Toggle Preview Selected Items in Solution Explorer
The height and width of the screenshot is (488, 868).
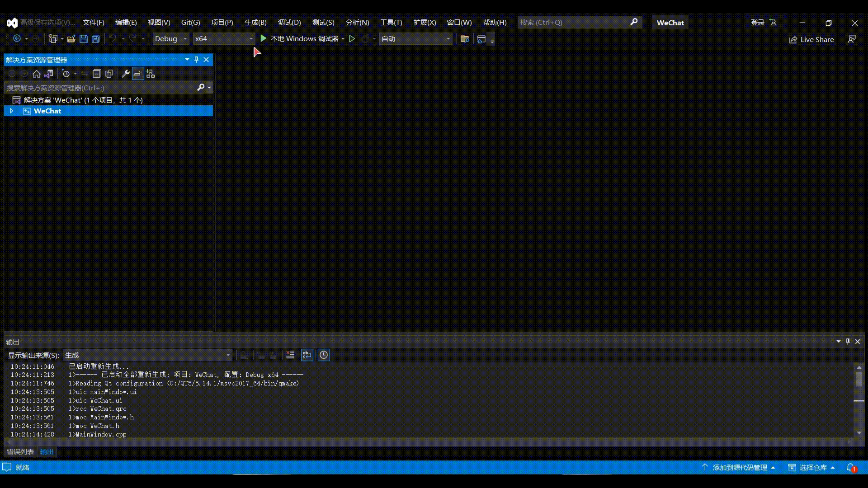click(138, 74)
